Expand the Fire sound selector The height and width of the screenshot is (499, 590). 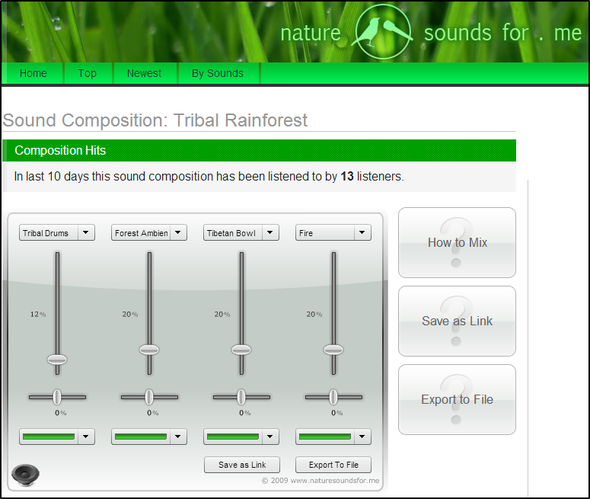click(333, 233)
